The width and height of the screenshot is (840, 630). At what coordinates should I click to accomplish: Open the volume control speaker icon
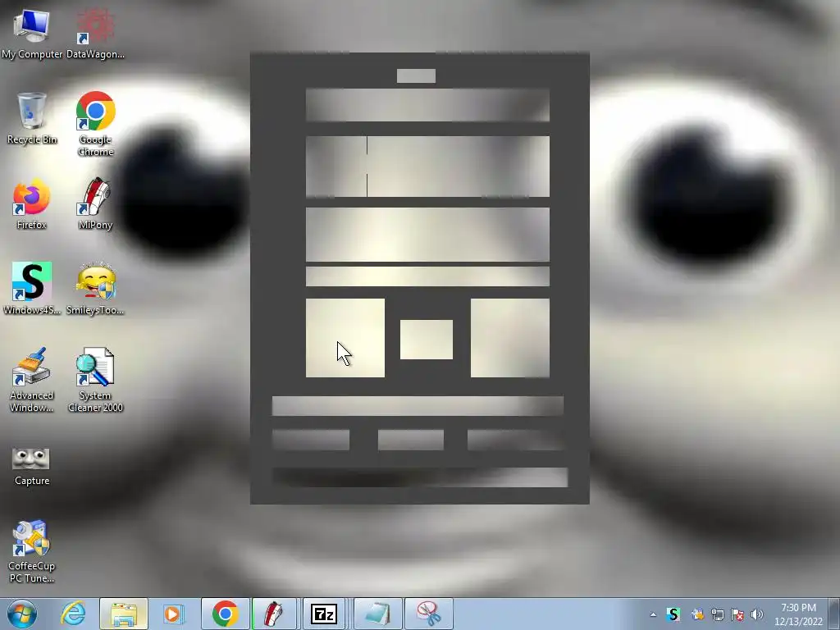click(x=757, y=614)
